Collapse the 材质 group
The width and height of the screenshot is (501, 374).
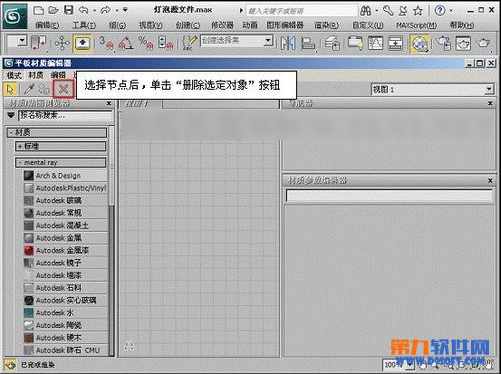(57, 133)
